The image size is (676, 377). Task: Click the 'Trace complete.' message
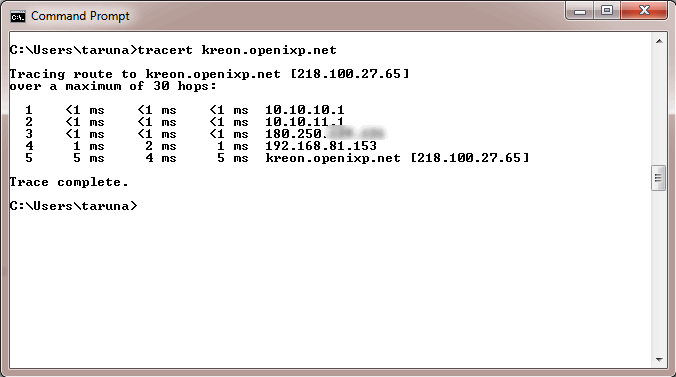(x=69, y=182)
